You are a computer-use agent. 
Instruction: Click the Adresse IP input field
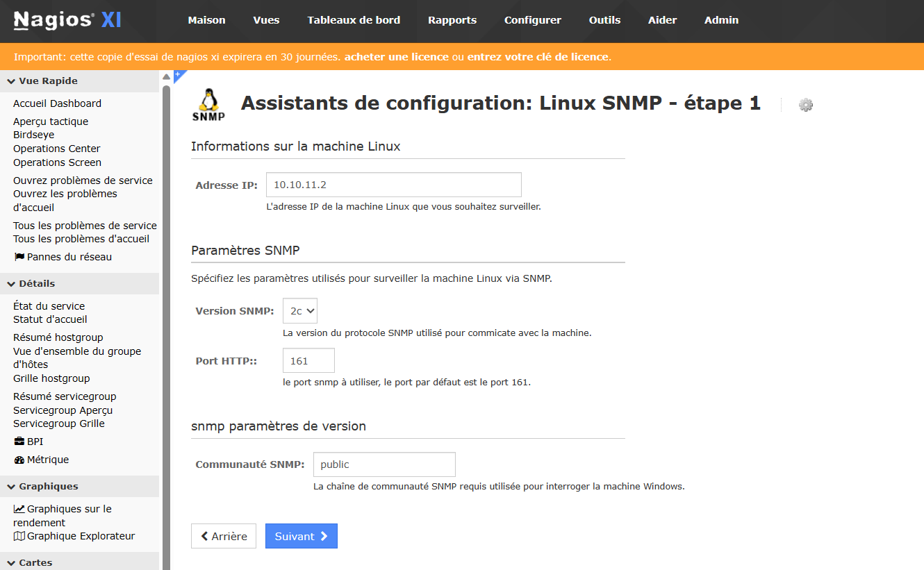tap(393, 185)
